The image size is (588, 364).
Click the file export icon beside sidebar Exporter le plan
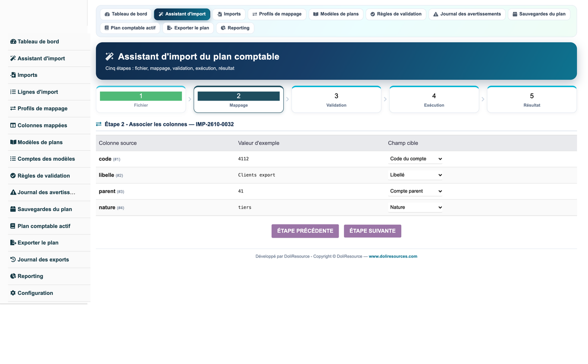click(13, 243)
